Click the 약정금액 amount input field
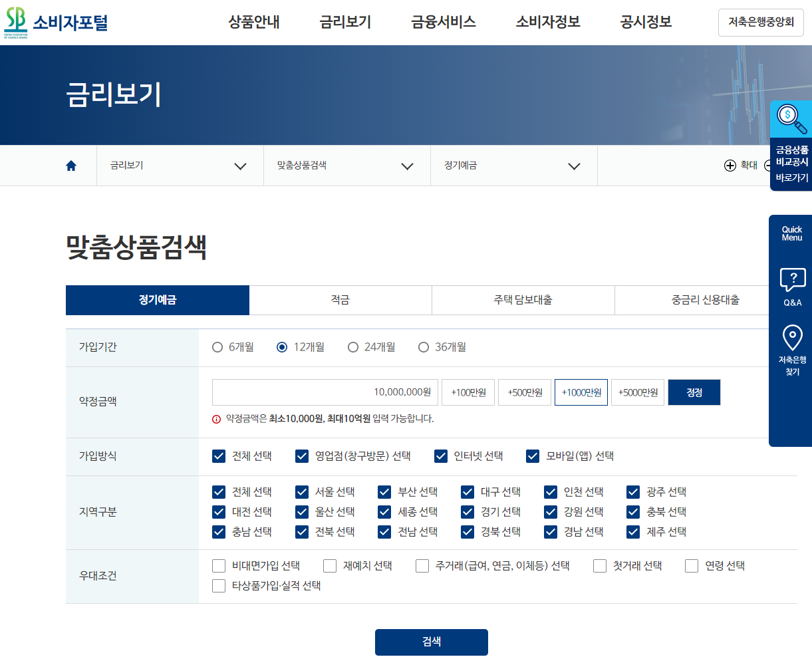Screen dimensions: 812x657 point(325,392)
